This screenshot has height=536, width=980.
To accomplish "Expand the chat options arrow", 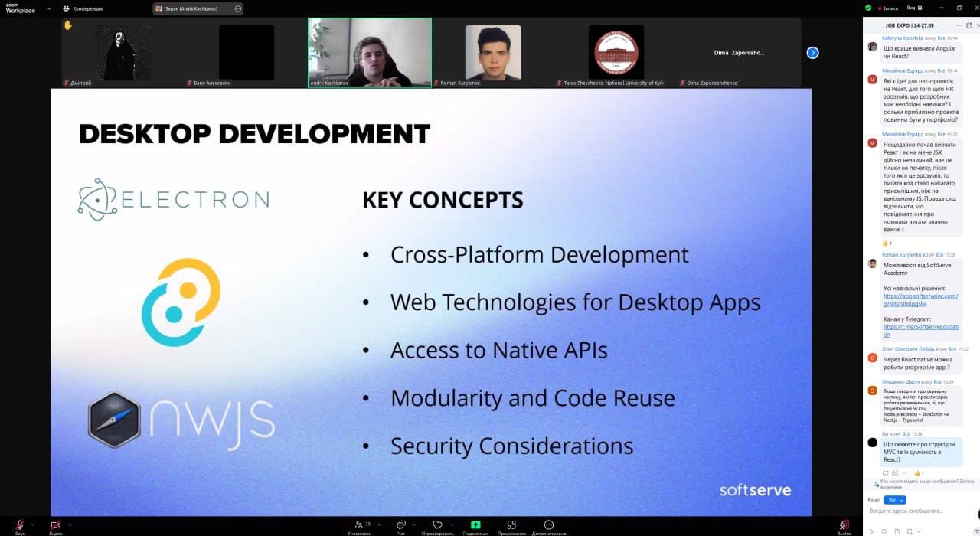I will tap(414, 525).
